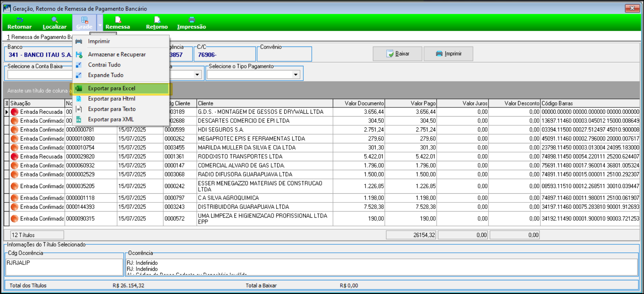Viewport: 644px width, 294px height.
Task: Click status icon of RADIO DIFUSORA row
Action: 14,174
